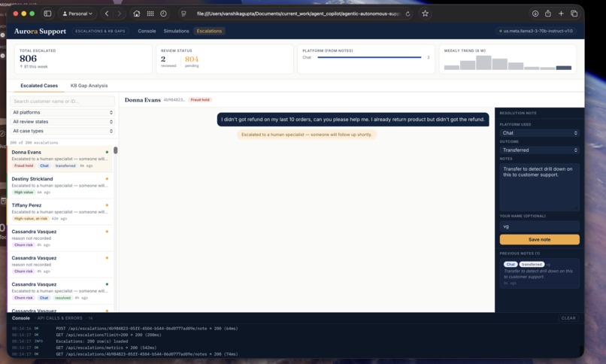The height and width of the screenshot is (364, 606).
Task: Click the 'Escalations: 200 row(s) loaded' log entry
Action: click(x=92, y=341)
